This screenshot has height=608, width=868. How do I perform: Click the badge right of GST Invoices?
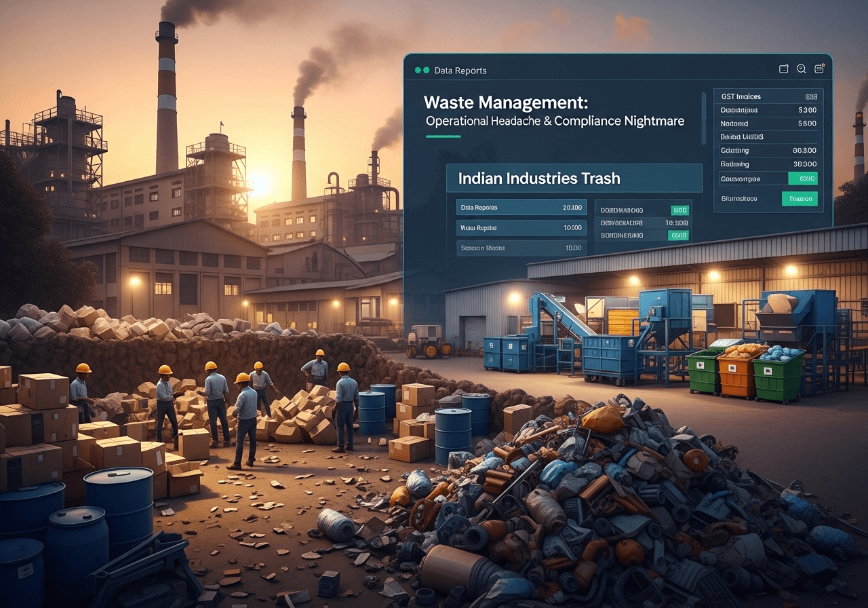(810, 97)
